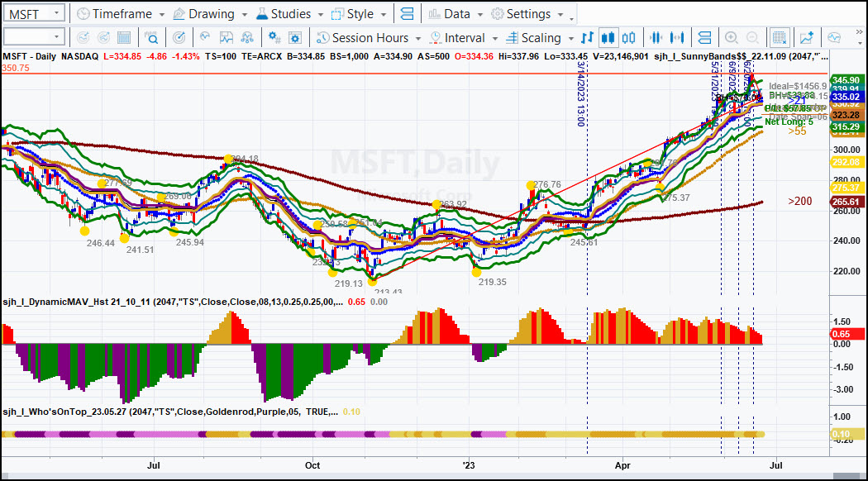Open the Session Hours button

(x=362, y=38)
